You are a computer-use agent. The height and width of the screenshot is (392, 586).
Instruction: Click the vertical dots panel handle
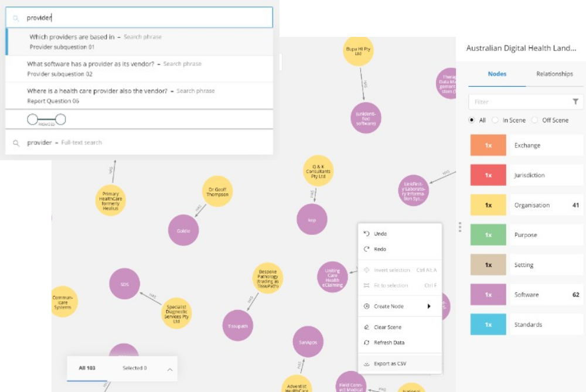pos(460,227)
